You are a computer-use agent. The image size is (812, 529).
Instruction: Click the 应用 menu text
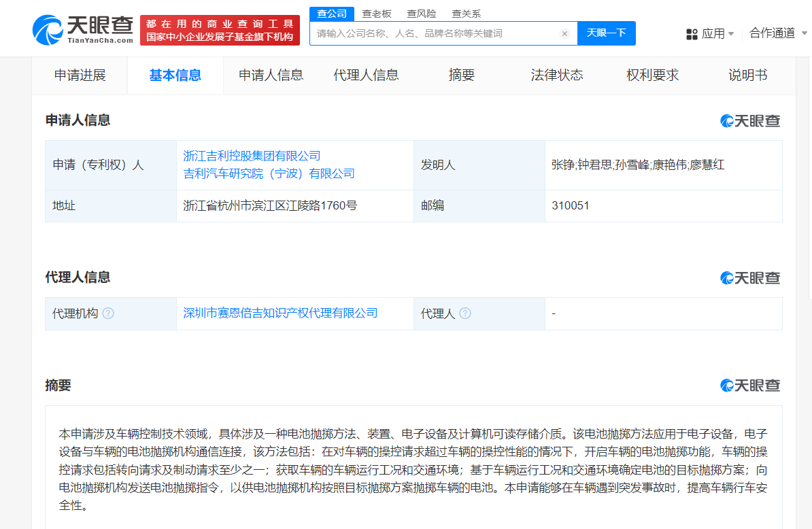[713, 33]
